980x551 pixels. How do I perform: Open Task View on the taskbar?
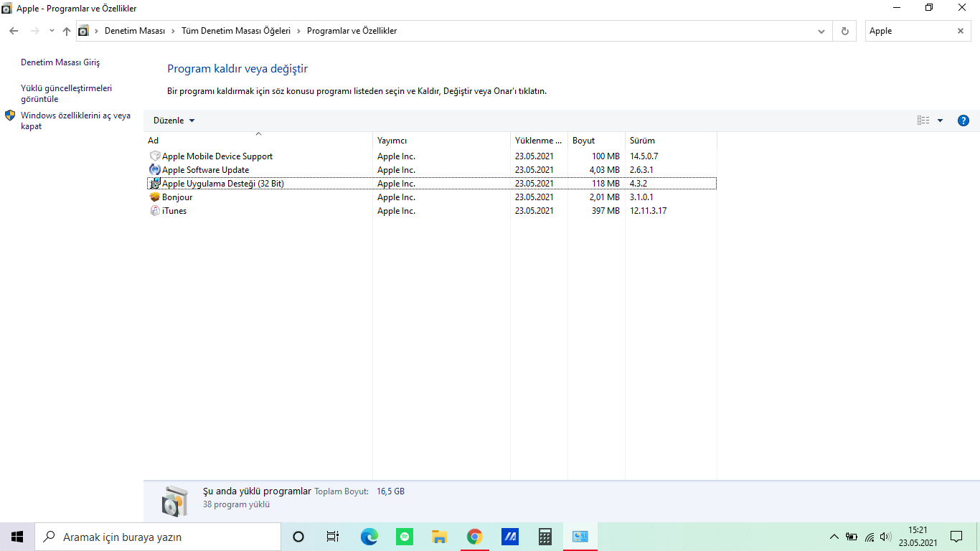pos(333,537)
